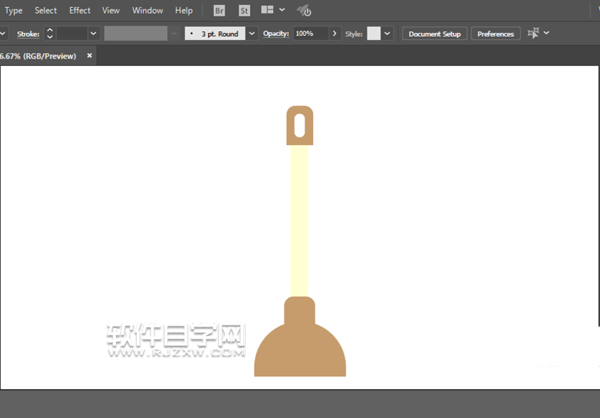Adjust stroke weight with the stepper arrows
Image resolution: width=600 pixels, height=418 pixels.
point(49,33)
